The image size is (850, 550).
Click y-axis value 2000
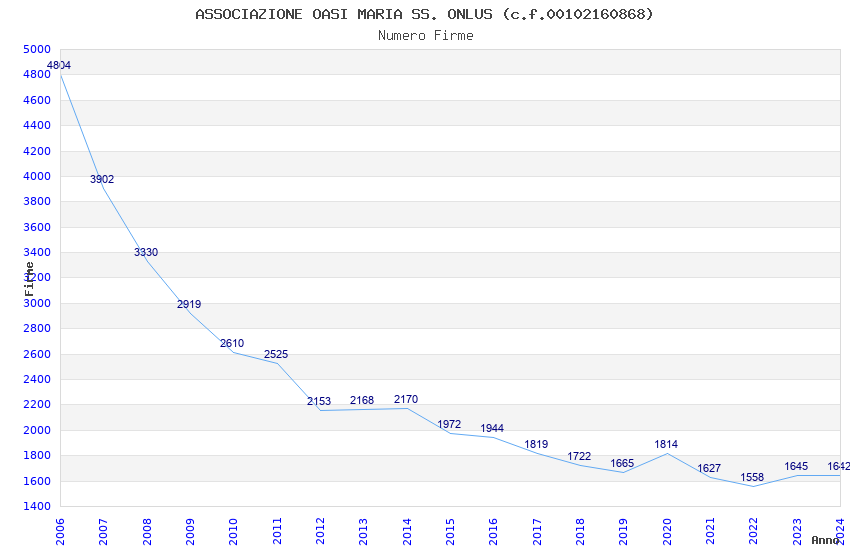click(x=37, y=430)
